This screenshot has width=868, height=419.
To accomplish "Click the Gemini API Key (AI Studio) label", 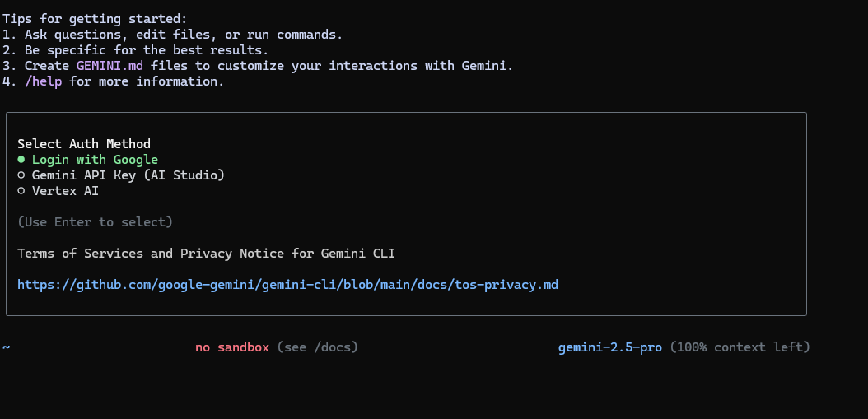I will pyautogui.click(x=128, y=175).
